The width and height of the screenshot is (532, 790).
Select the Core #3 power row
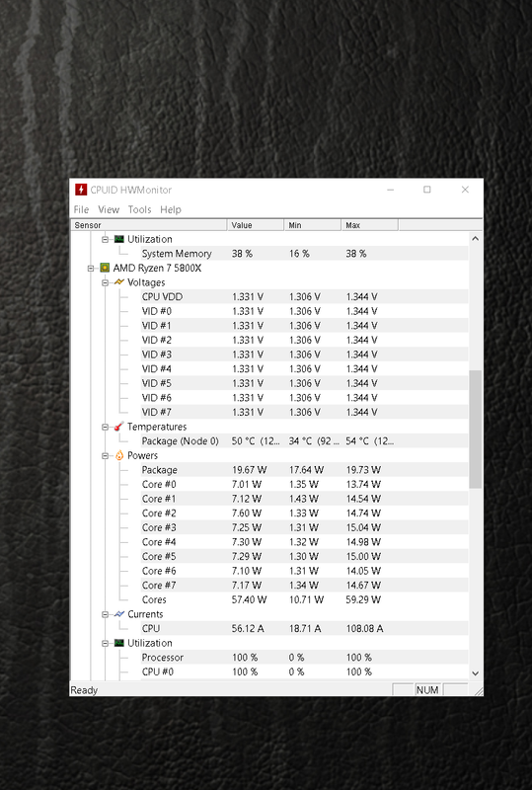coord(304,528)
